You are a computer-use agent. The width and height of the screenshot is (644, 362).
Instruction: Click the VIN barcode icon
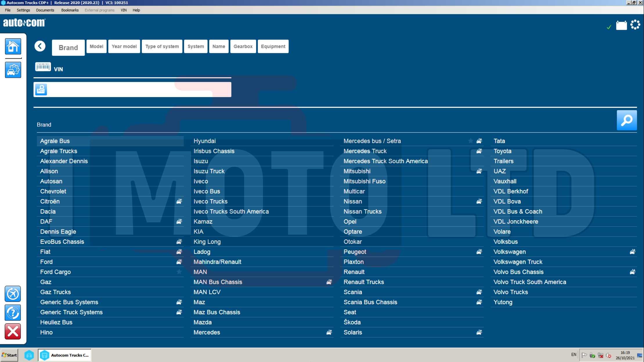tap(43, 67)
